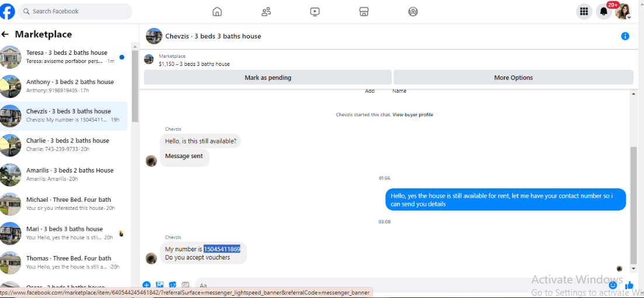Click Amarilis listing thumbnail

(10, 174)
